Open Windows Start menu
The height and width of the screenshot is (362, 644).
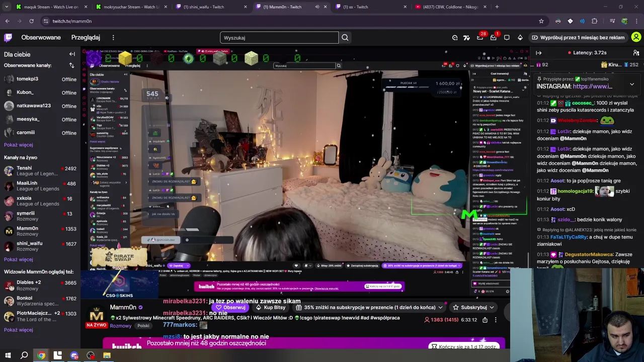click(8, 355)
